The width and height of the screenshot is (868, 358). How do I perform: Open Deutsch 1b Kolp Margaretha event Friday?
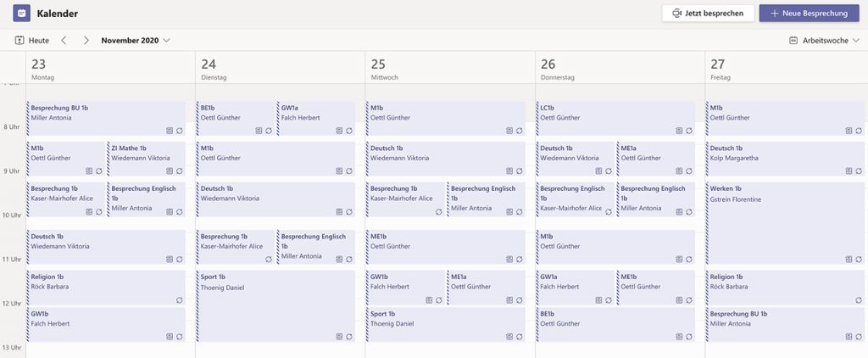pyautogui.click(x=785, y=159)
